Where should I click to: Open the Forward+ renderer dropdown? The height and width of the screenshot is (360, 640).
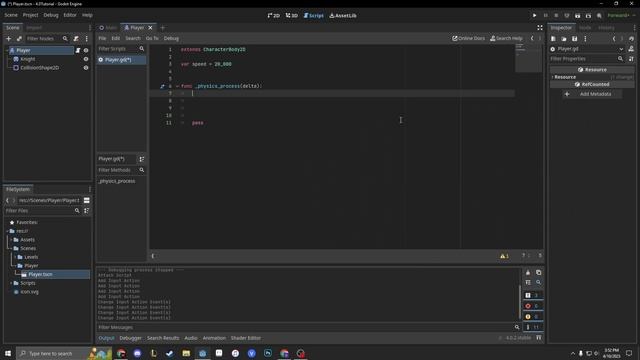tap(621, 16)
